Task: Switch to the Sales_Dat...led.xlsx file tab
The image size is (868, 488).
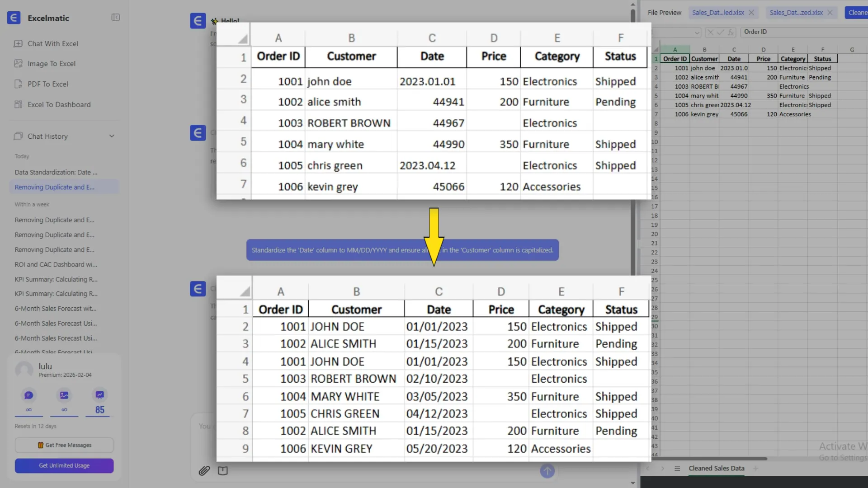Action: [717, 13]
